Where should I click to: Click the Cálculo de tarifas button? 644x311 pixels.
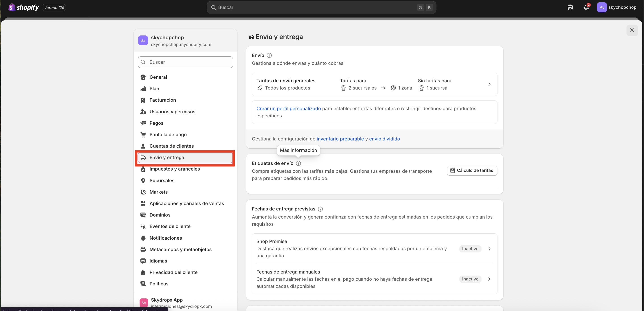click(x=472, y=171)
